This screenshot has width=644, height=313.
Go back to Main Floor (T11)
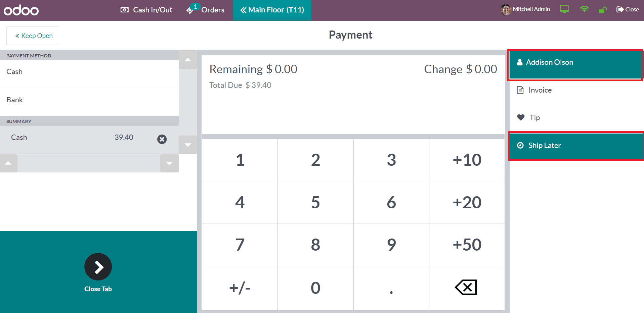(272, 10)
